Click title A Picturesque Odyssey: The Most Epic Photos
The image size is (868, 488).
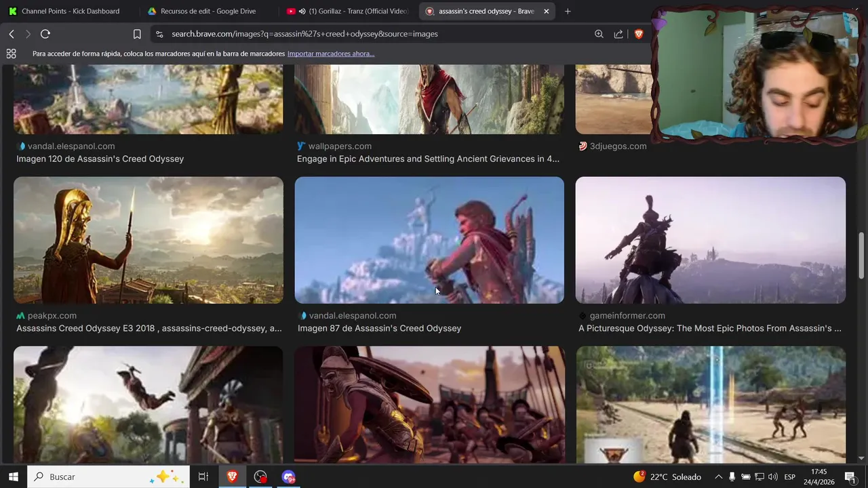710,328
